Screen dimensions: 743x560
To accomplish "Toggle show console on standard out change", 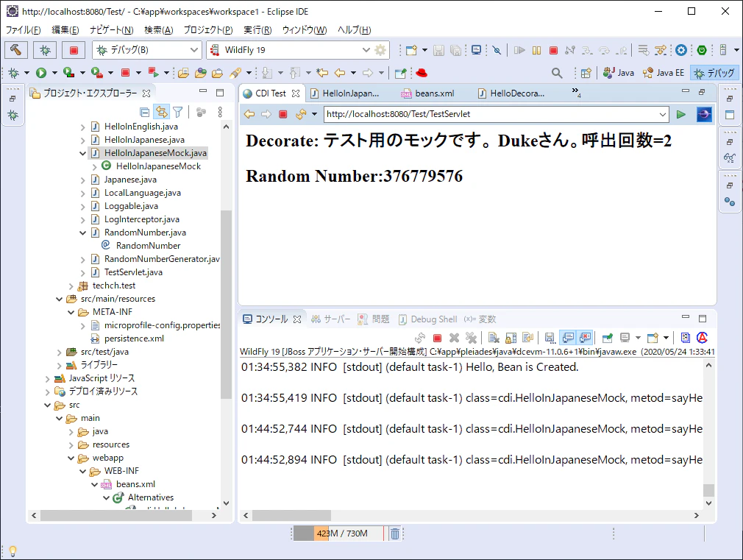I will [x=568, y=338].
